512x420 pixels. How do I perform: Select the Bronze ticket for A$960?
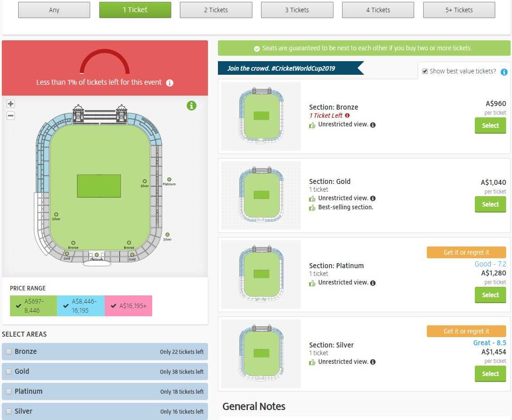click(x=490, y=126)
